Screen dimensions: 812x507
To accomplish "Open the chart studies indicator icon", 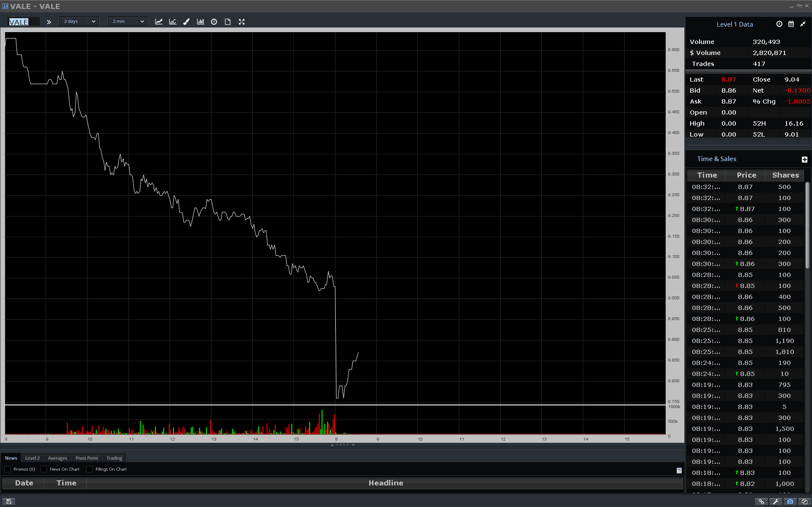I will [x=173, y=22].
